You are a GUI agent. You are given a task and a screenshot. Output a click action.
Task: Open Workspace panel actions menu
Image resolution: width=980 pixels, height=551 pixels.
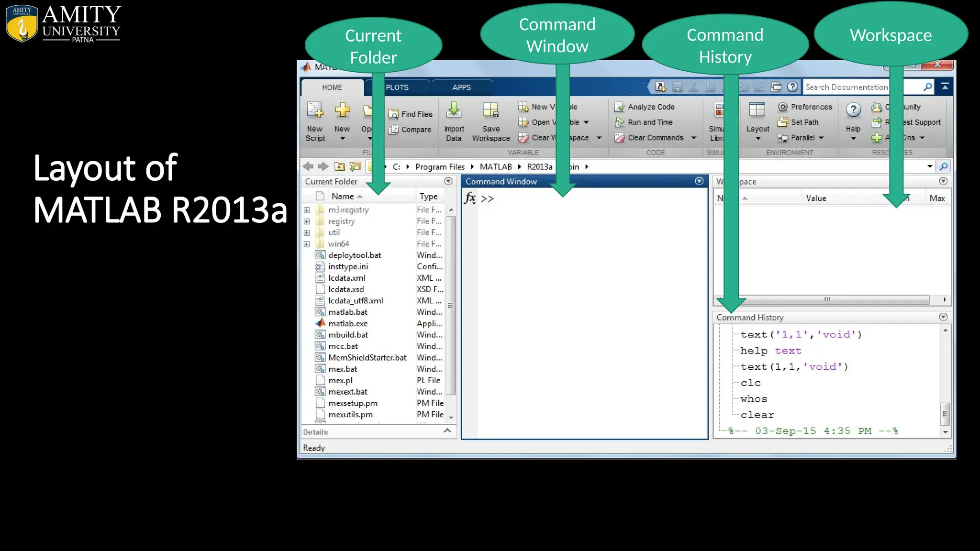coord(943,181)
